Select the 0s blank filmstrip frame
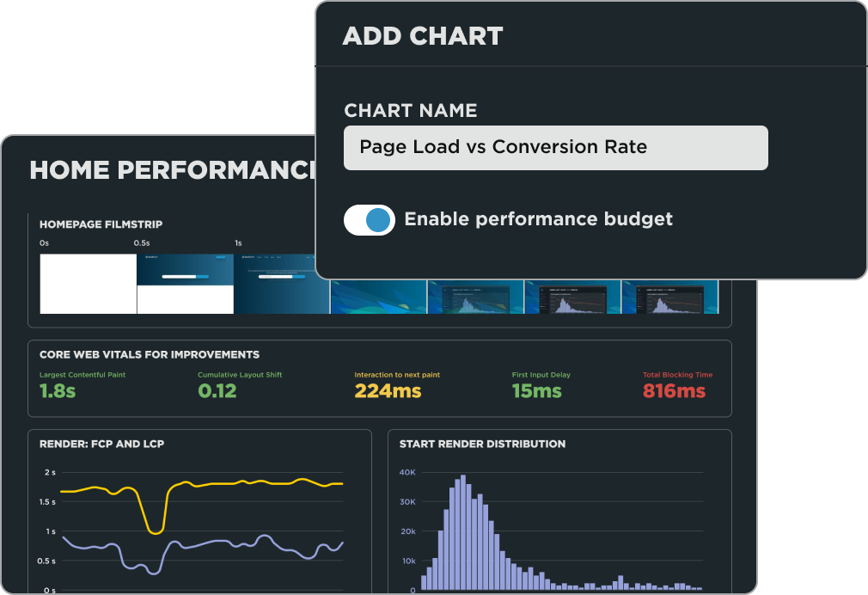 (88, 284)
